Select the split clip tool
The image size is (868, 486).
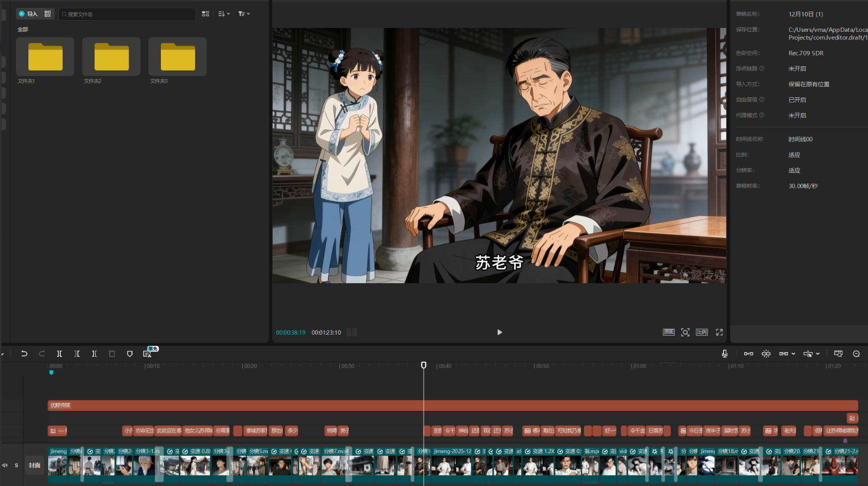[59, 354]
